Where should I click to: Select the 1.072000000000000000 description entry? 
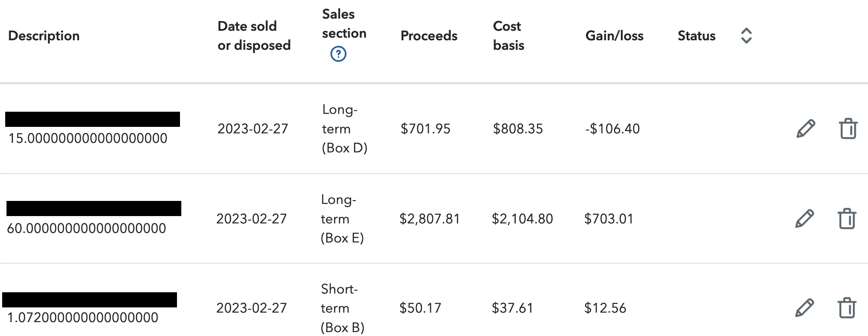(83, 318)
